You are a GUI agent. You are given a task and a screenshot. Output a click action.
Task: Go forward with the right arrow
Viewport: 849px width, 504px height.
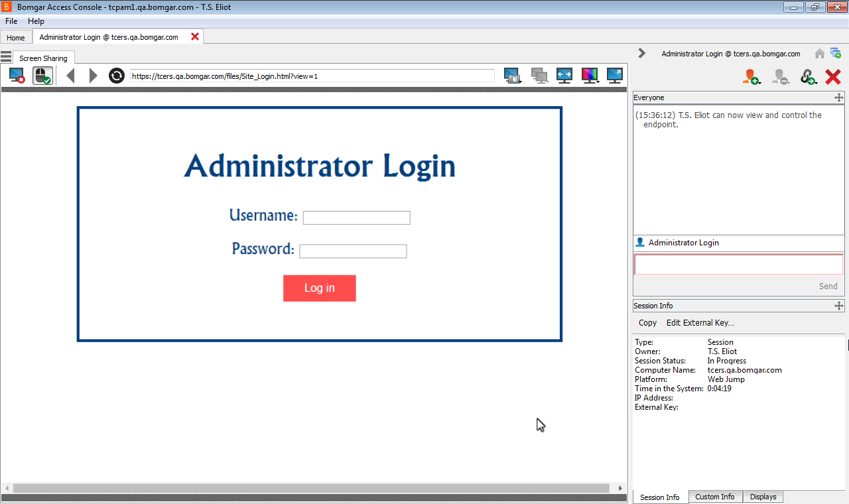point(93,76)
